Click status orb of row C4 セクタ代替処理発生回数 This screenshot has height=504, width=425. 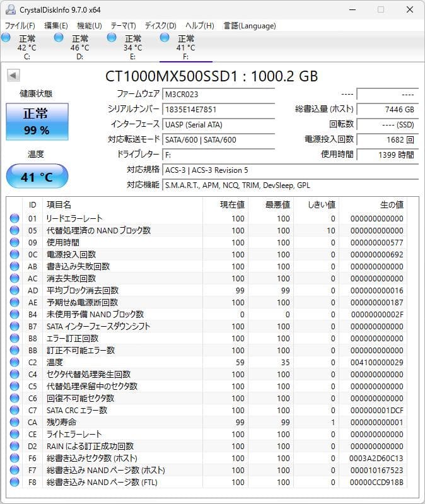pyautogui.click(x=15, y=374)
